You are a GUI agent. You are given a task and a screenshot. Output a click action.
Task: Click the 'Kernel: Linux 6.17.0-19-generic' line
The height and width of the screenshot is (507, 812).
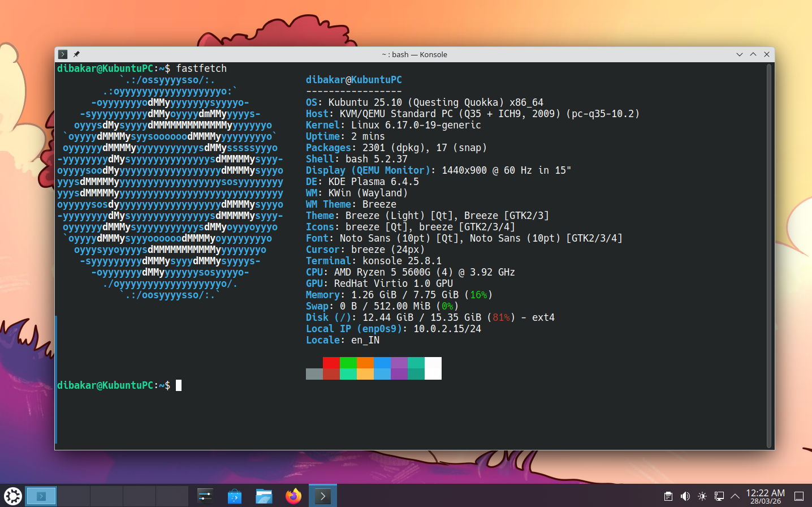(x=394, y=125)
